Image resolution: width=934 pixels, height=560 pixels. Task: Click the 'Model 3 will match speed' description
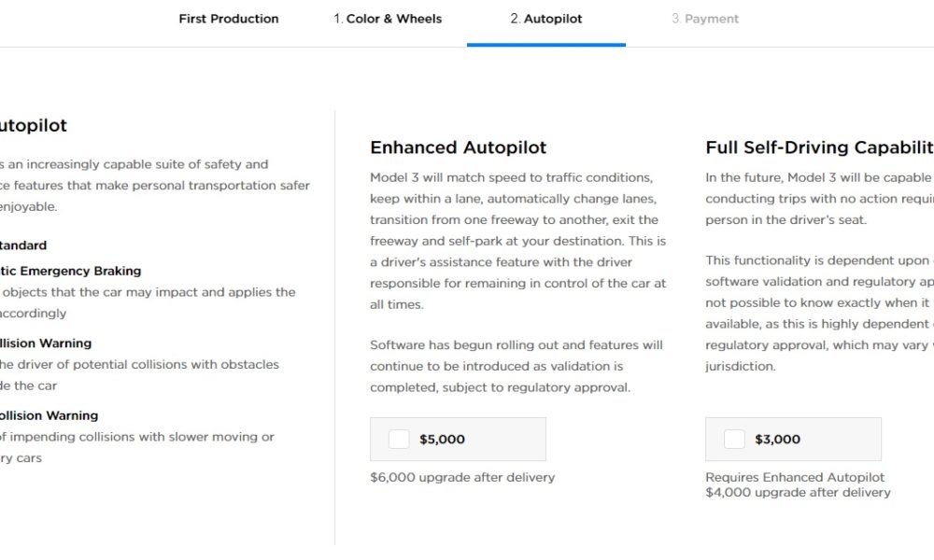coord(518,241)
